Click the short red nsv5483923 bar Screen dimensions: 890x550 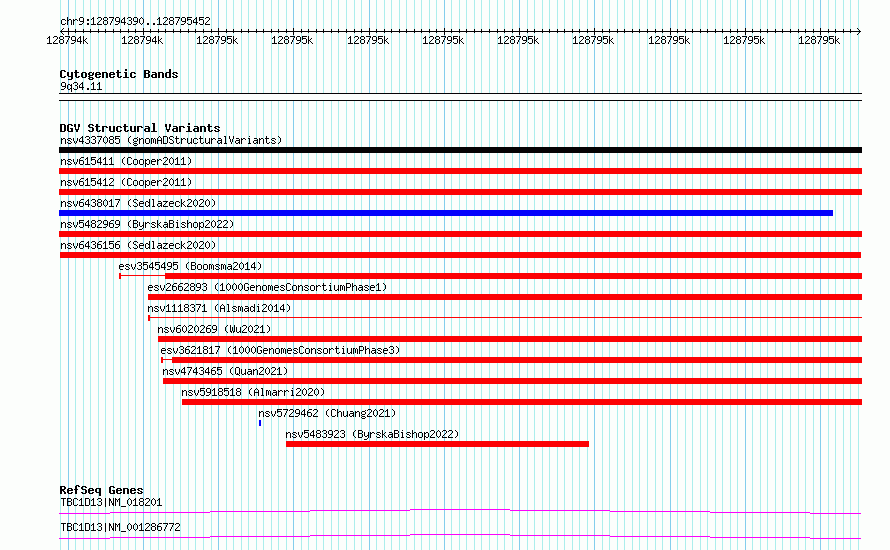438,444
